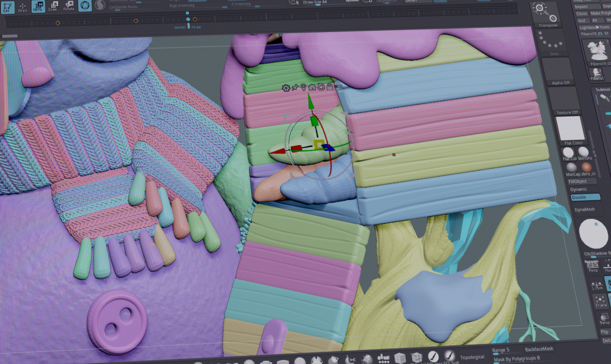611x364 pixels.
Task: Toggle the Dynamic option
Action: tap(578, 189)
